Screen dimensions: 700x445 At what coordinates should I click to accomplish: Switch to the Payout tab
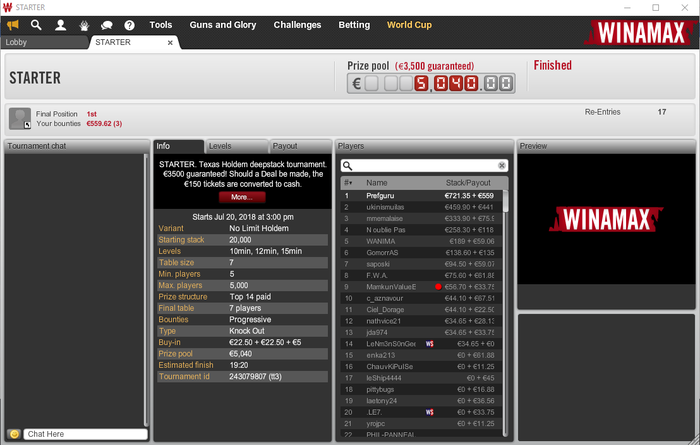(300, 146)
